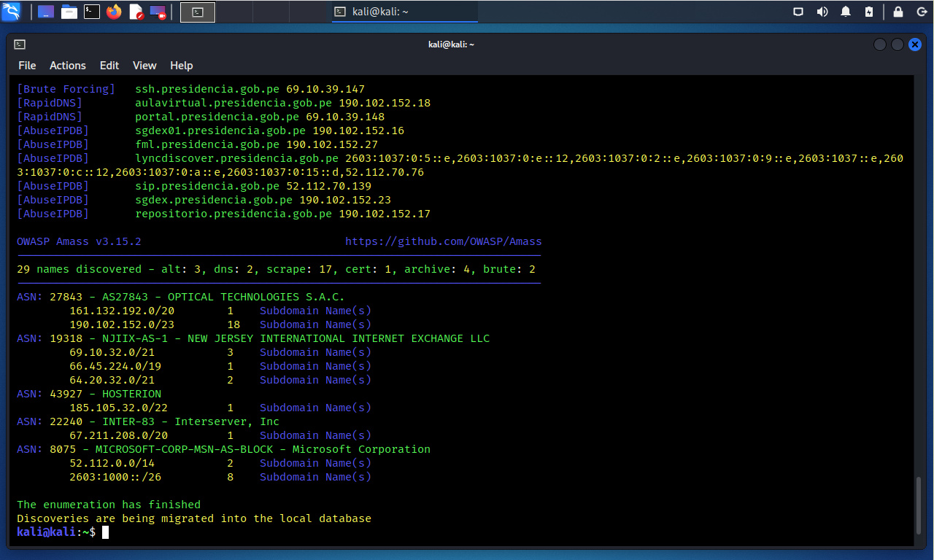The height and width of the screenshot is (560, 934).
Task: Open the volume speaker control
Action: click(822, 12)
